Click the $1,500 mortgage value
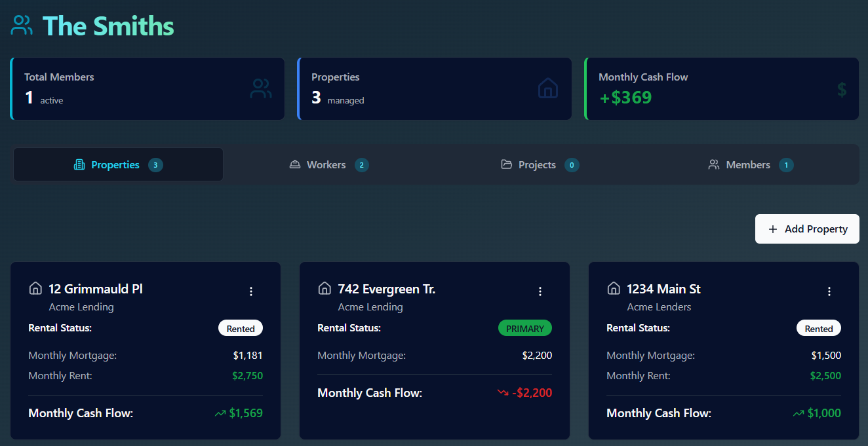Image resolution: width=868 pixels, height=446 pixels. 826,356
